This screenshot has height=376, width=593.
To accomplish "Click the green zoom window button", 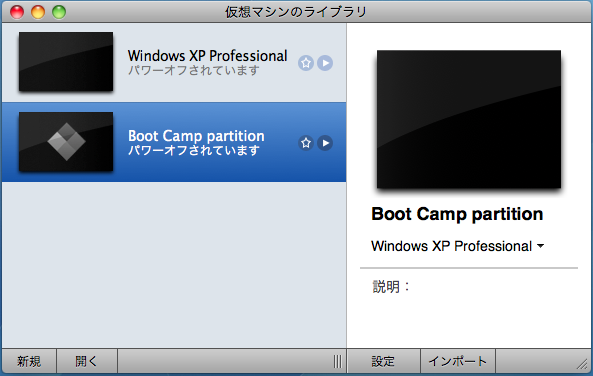I will click(x=59, y=12).
